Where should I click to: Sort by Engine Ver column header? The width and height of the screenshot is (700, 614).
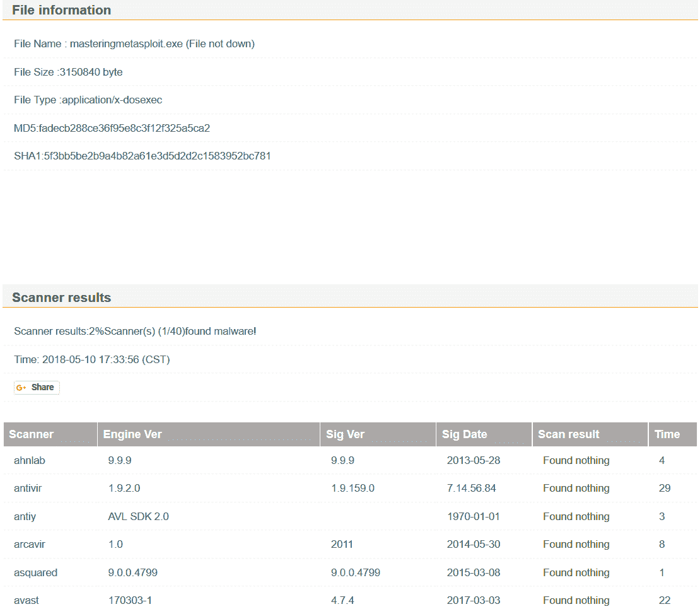tap(209, 434)
